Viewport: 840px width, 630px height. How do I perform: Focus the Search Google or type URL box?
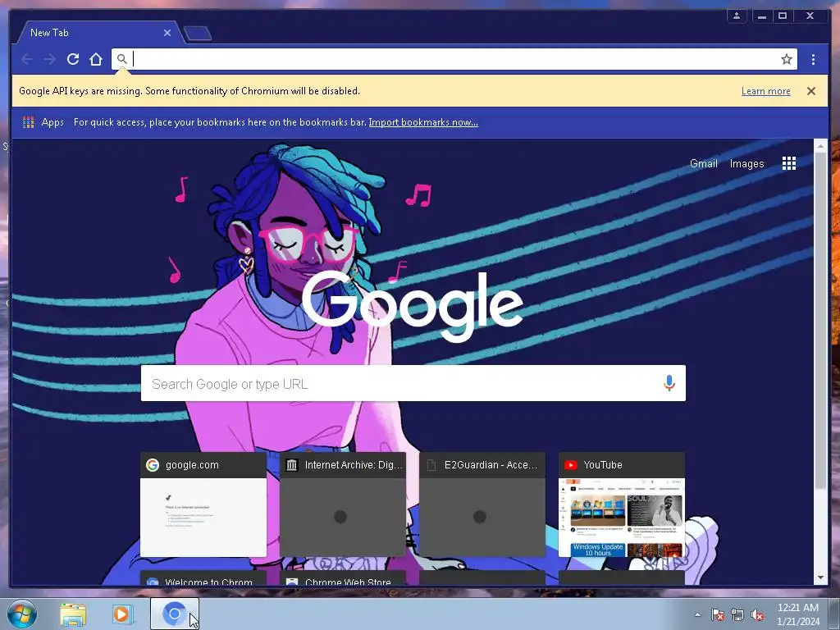coord(413,383)
